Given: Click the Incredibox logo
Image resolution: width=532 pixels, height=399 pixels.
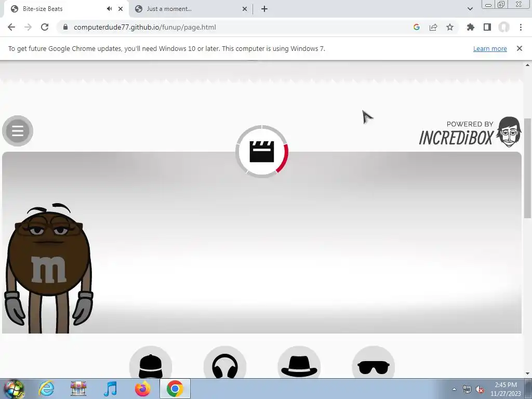Looking at the screenshot, I should click(470, 132).
